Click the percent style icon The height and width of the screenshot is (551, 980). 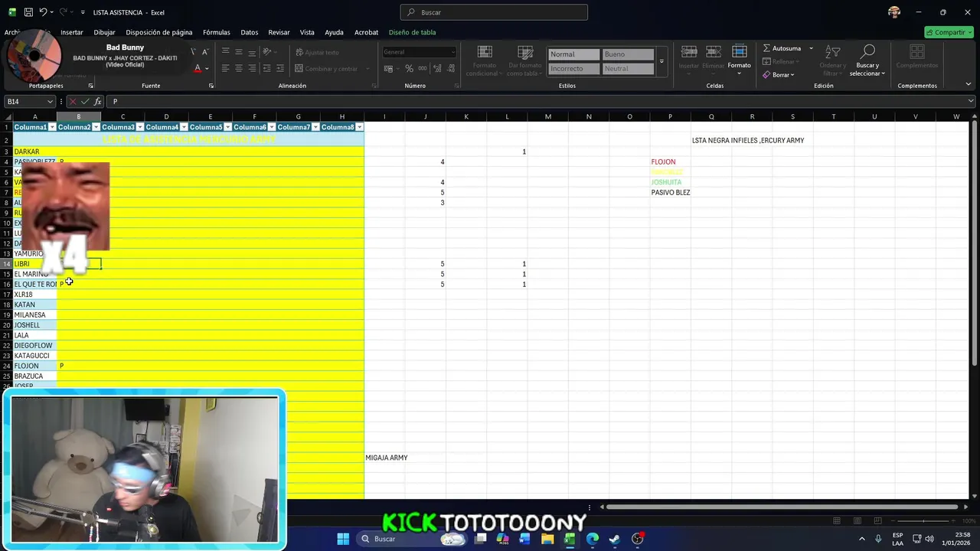click(x=410, y=69)
